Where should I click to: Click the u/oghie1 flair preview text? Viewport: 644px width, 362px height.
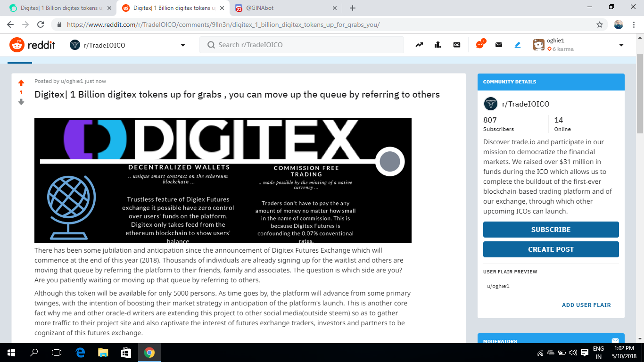click(x=498, y=286)
